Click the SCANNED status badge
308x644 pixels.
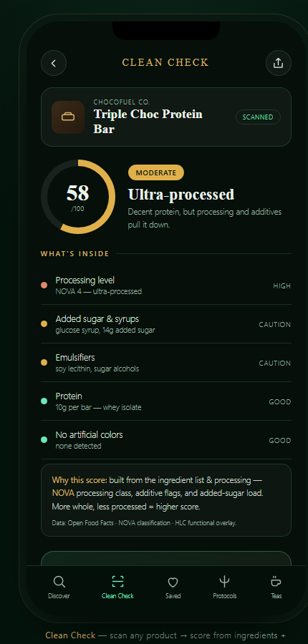(x=258, y=117)
